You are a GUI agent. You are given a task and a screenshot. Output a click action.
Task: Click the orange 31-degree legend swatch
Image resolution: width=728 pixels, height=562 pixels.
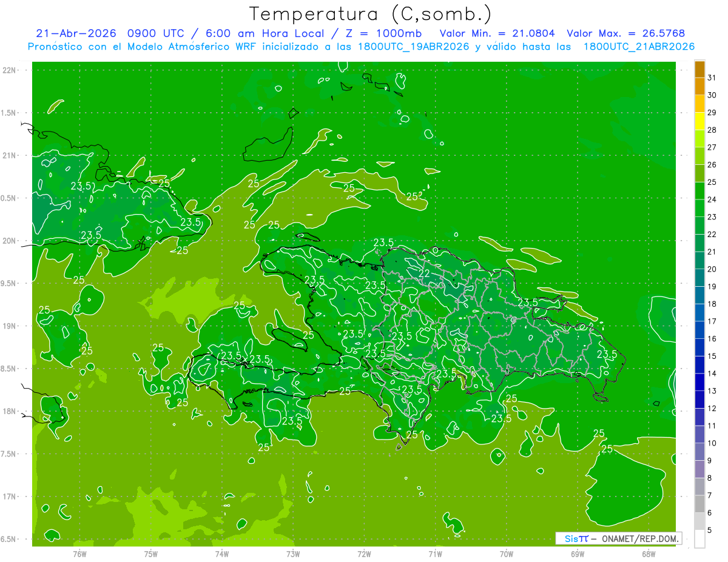(x=699, y=70)
